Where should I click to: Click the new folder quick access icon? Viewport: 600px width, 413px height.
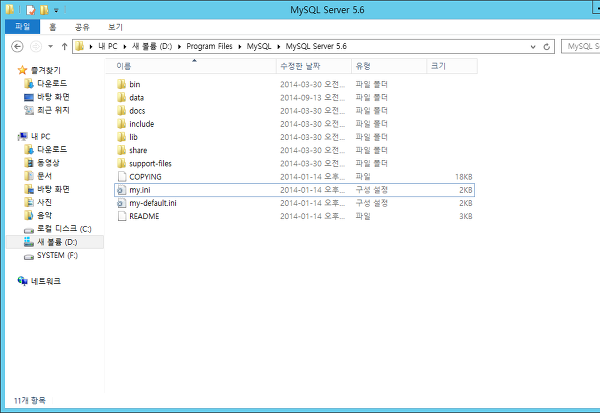tap(44, 10)
